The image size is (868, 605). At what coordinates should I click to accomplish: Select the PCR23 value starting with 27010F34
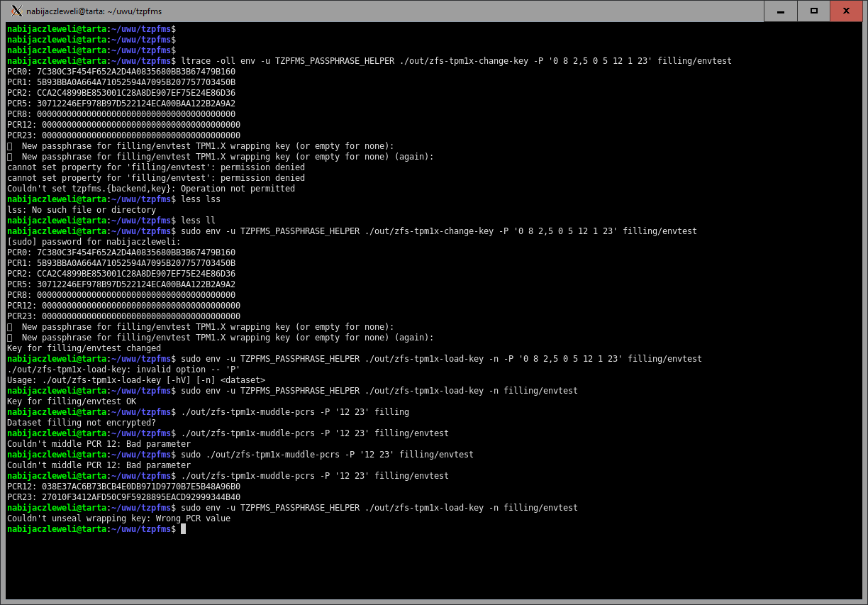click(141, 497)
